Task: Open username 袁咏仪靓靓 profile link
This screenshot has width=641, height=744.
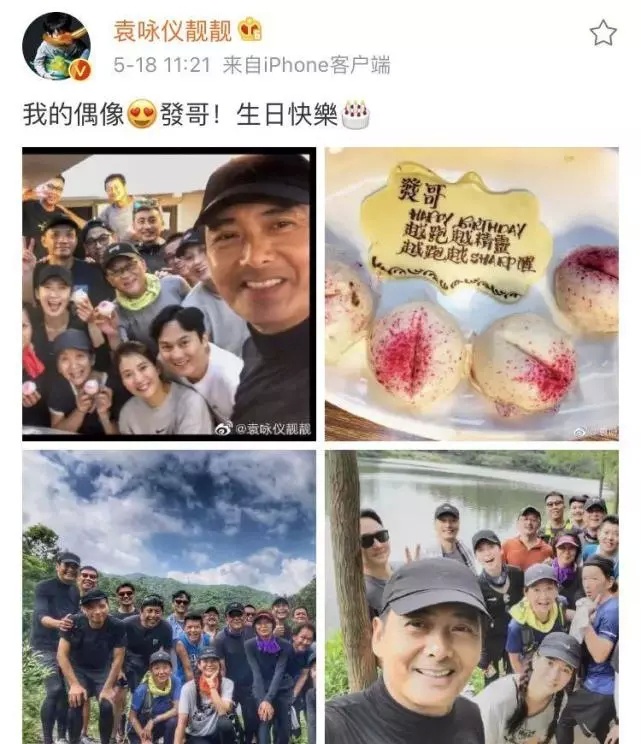Action: pos(173,31)
